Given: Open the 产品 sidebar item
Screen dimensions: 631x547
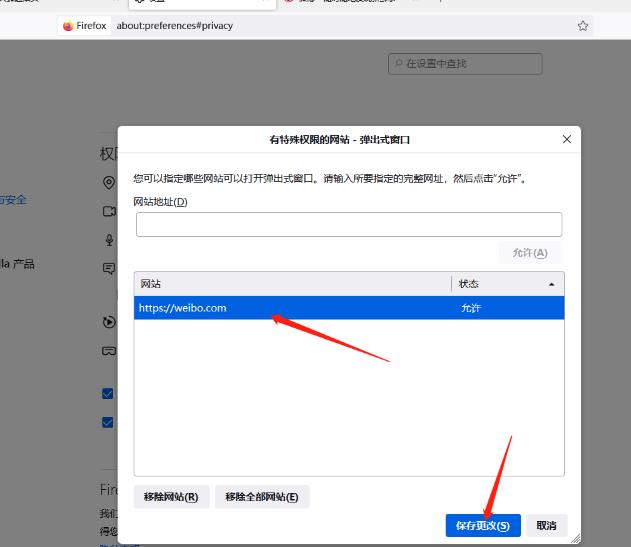Looking at the screenshot, I should tap(17, 264).
